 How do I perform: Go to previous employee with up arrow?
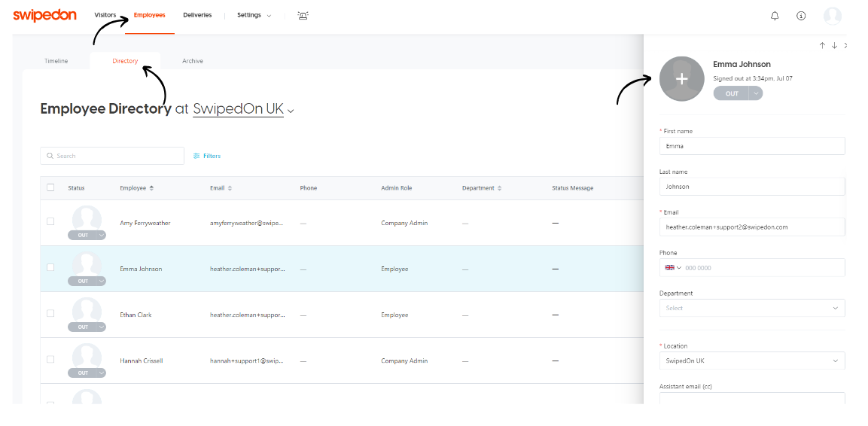(822, 46)
